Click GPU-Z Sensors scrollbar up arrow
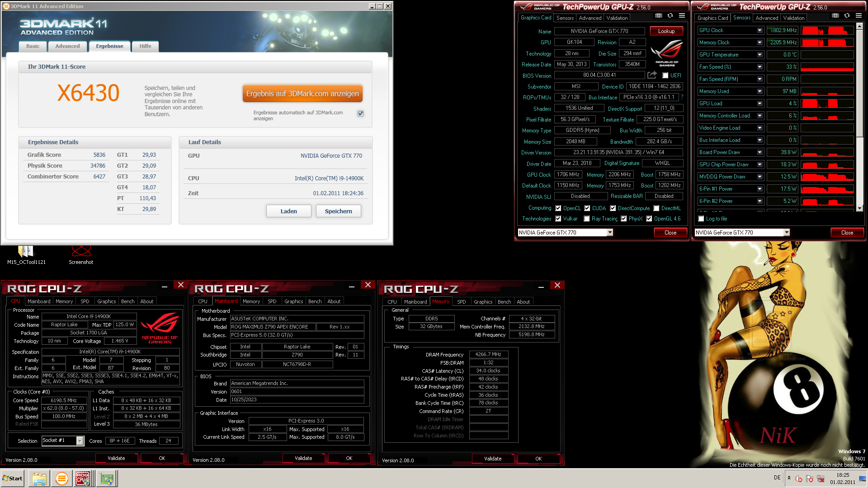The height and width of the screenshot is (488, 868). (x=859, y=27)
